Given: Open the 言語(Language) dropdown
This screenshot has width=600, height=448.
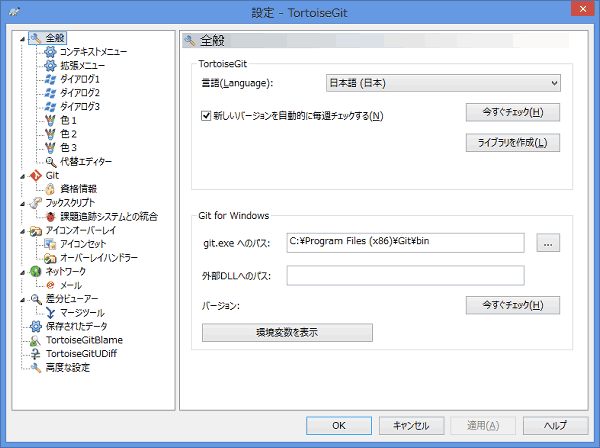Looking at the screenshot, I should [443, 83].
